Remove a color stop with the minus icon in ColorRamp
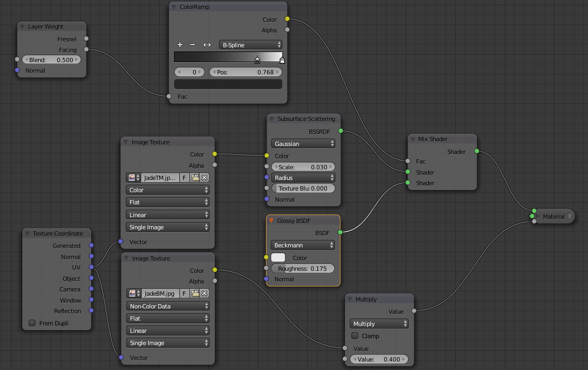Viewport: 588px width, 370px height. 193,45
